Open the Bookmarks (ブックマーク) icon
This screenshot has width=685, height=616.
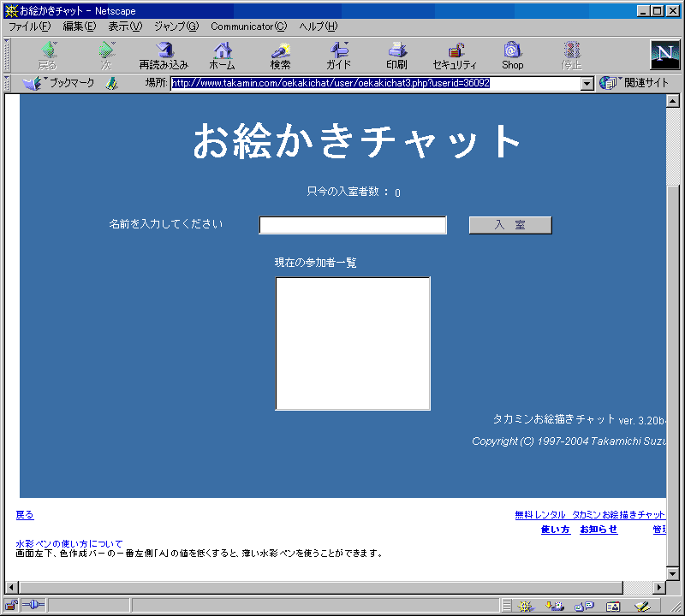(32, 83)
